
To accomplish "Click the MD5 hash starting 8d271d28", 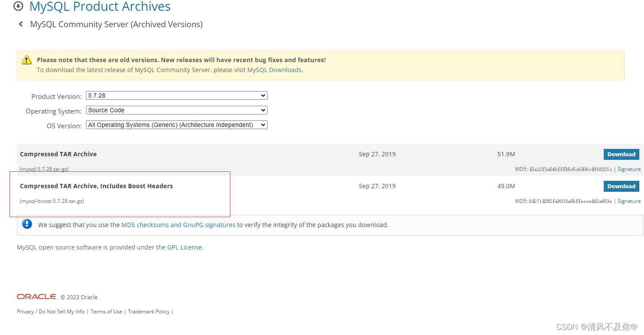I will [x=570, y=201].
